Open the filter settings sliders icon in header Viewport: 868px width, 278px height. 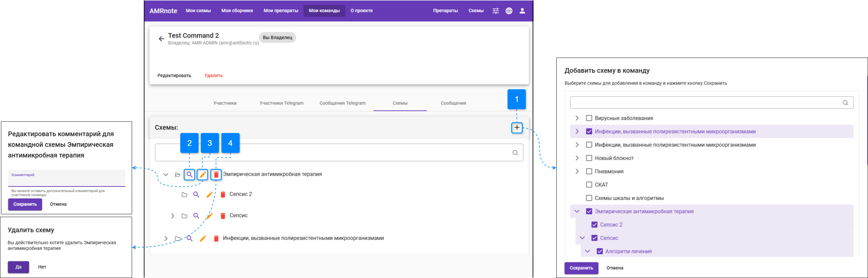[x=495, y=11]
